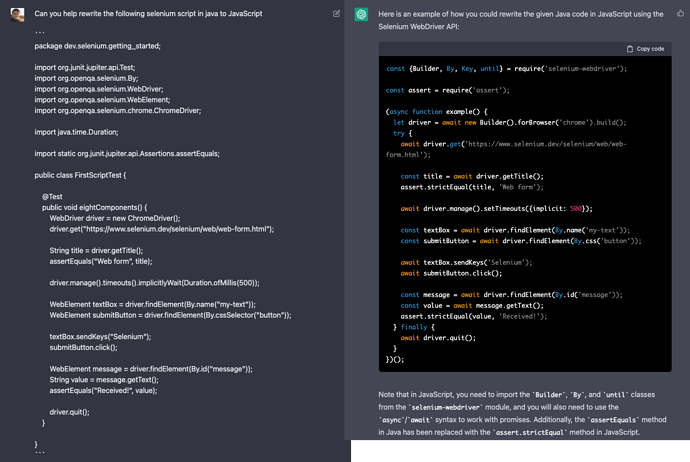Viewport: 690px width, 462px height.
Task: Click 'import org.openqa.selenium.WebDriver;' line
Action: coord(99,89)
